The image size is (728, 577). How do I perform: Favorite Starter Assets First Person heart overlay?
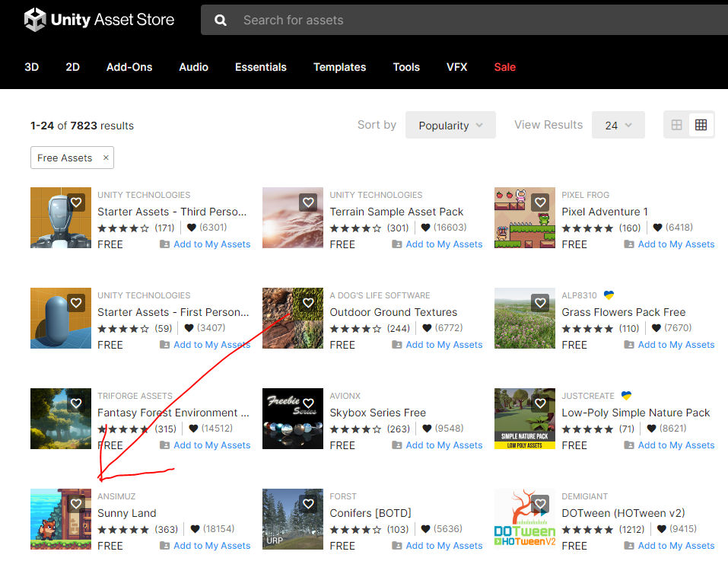pyautogui.click(x=76, y=303)
